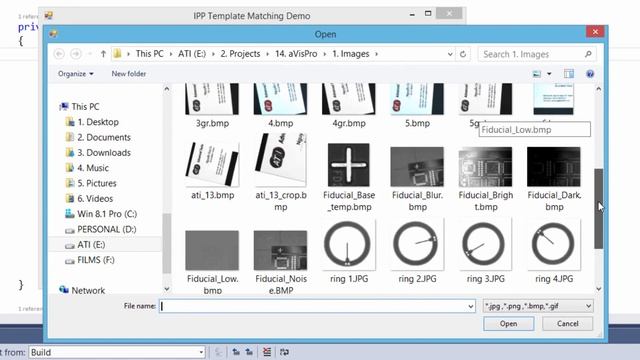The image size is (640, 360).
Task: Select FILMS (F:) drive
Action: coord(96,260)
